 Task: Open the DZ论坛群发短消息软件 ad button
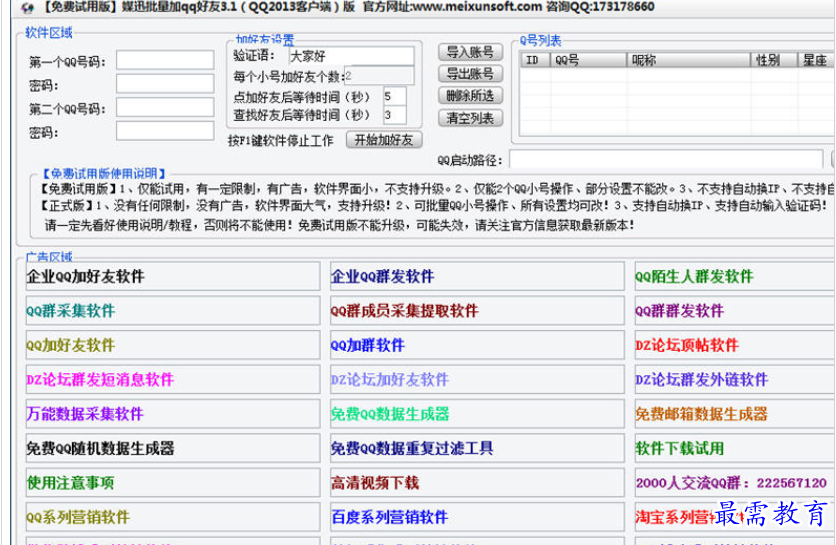[173, 379]
